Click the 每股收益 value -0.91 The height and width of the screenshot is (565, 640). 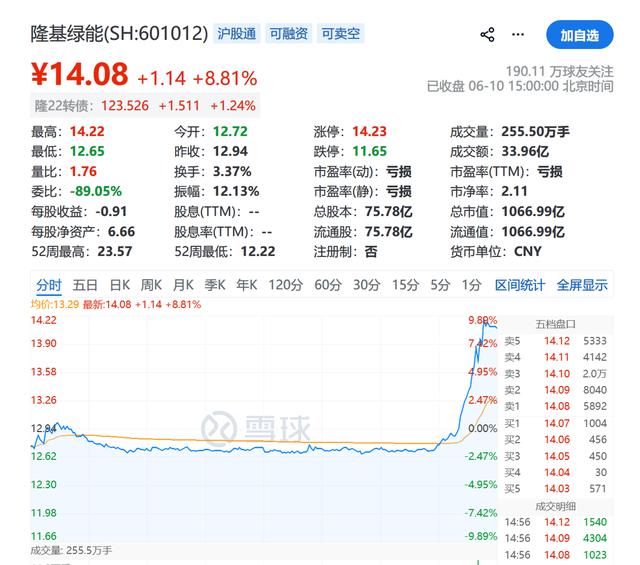(111, 211)
